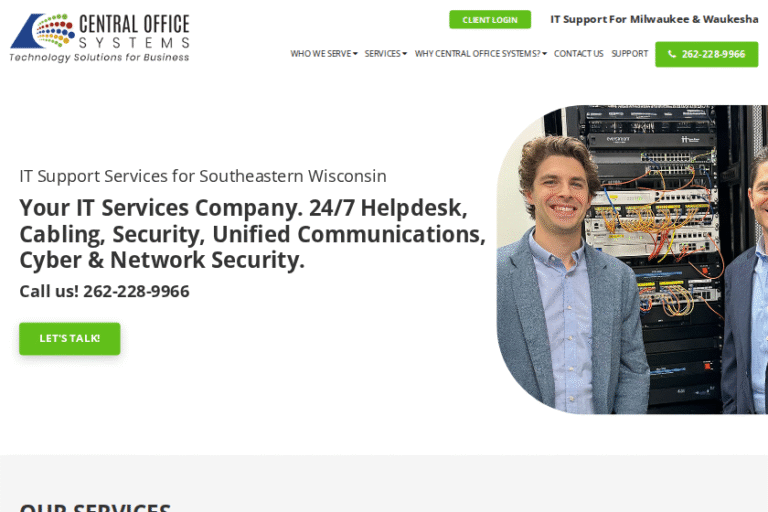
Task: Expand the Who We Serve dropdown
Action: tap(324, 53)
